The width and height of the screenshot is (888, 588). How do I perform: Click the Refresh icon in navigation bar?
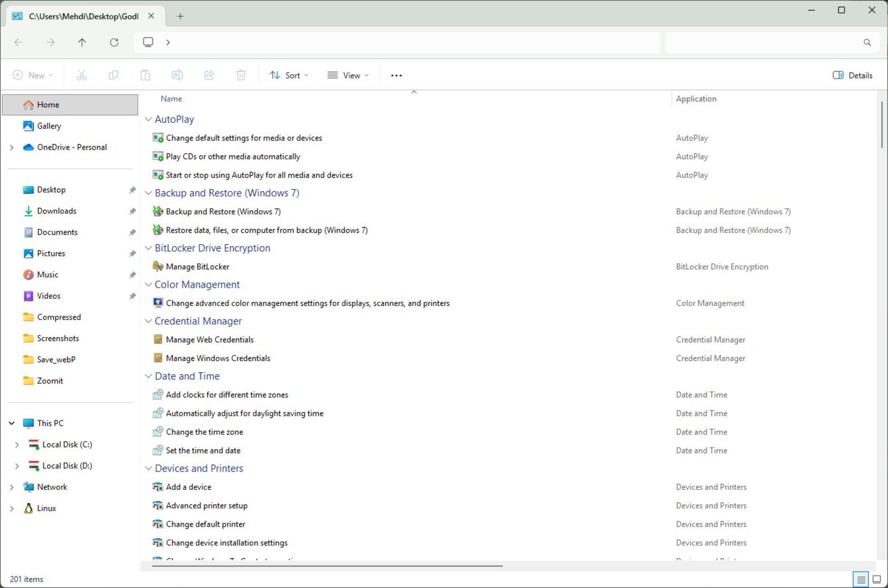click(114, 43)
